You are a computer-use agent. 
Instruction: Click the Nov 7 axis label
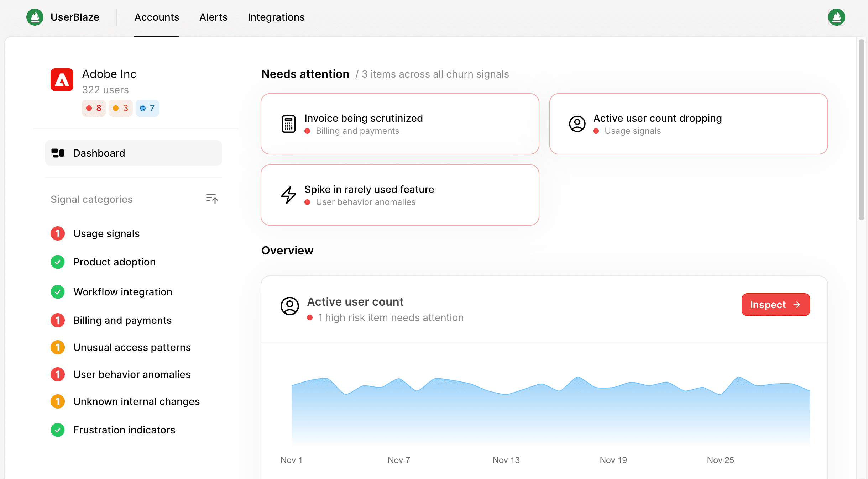[399, 460]
